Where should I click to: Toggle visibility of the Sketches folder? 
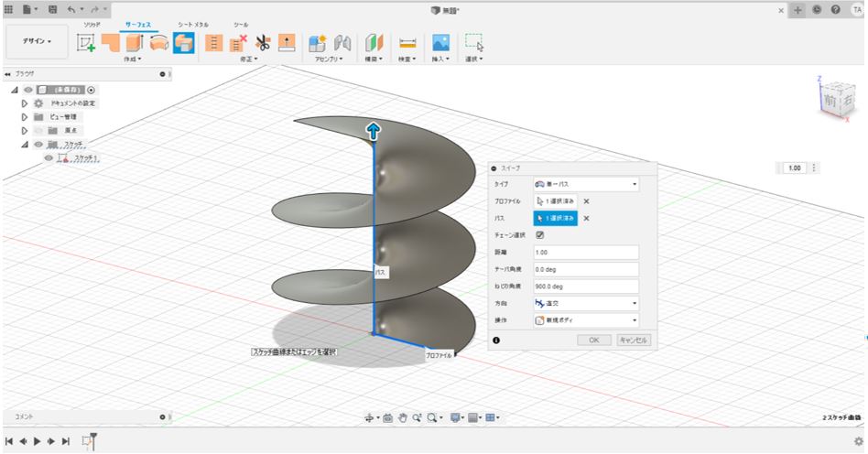38,145
